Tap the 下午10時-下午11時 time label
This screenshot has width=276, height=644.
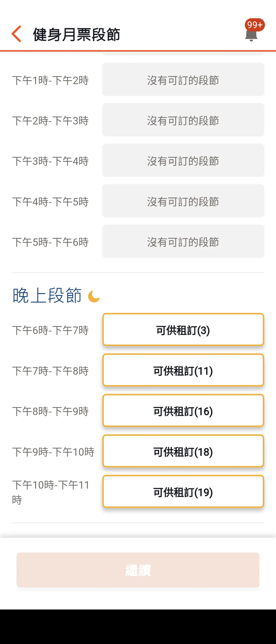click(x=51, y=492)
